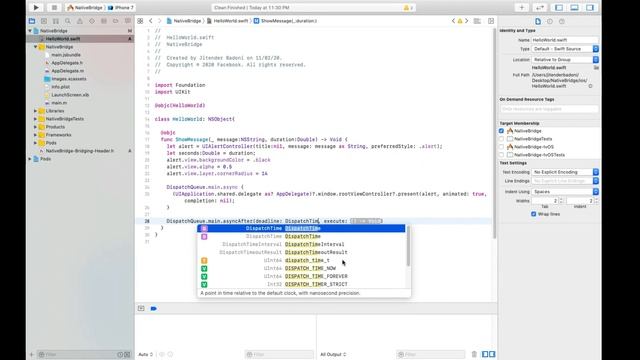Click the file Name input field

[x=565, y=40]
